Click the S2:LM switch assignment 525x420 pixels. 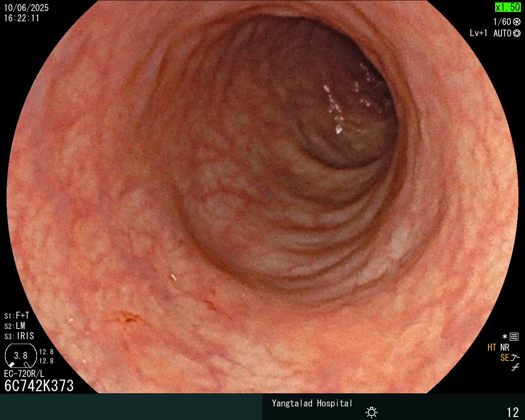pos(15,326)
